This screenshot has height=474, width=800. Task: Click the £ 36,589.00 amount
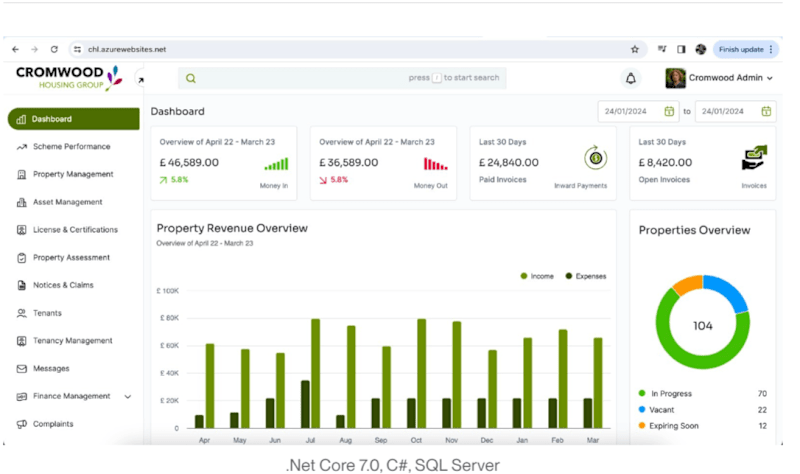point(348,163)
